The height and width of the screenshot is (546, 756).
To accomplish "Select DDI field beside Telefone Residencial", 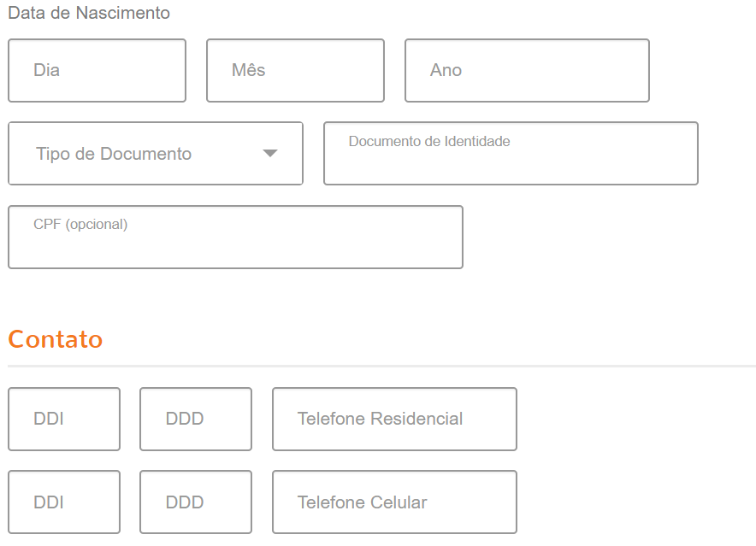I will pos(64,420).
